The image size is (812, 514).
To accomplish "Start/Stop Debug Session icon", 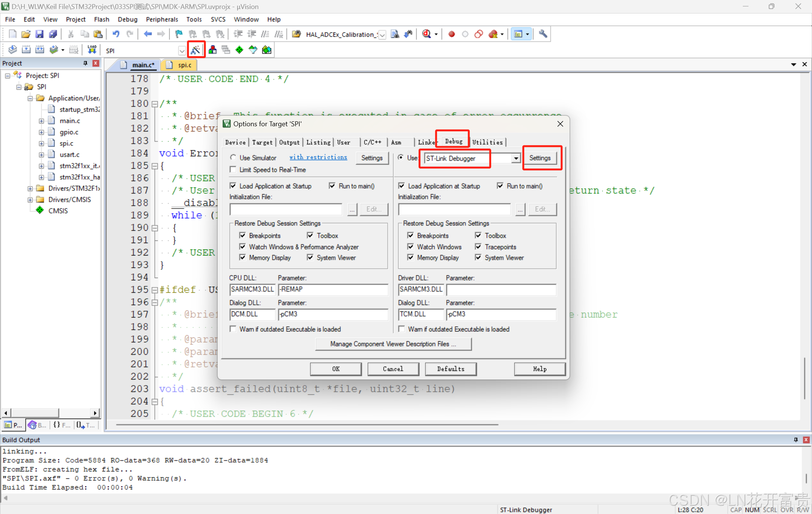I will (426, 34).
